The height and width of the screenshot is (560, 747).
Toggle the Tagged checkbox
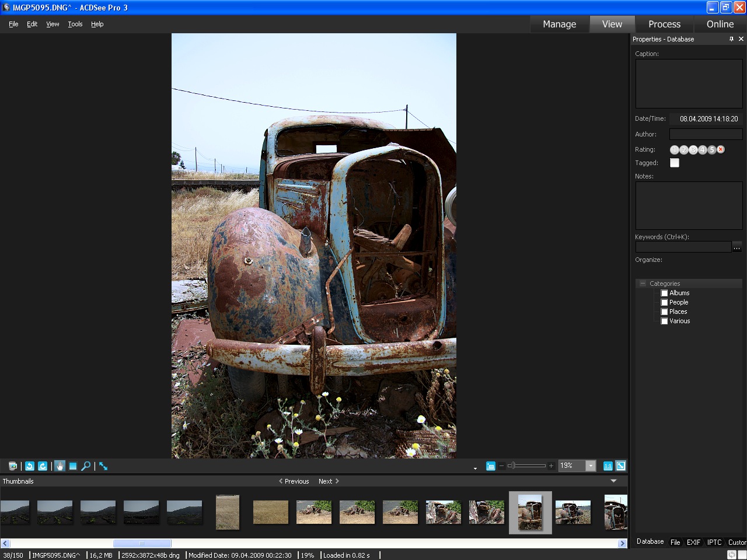[x=674, y=163]
